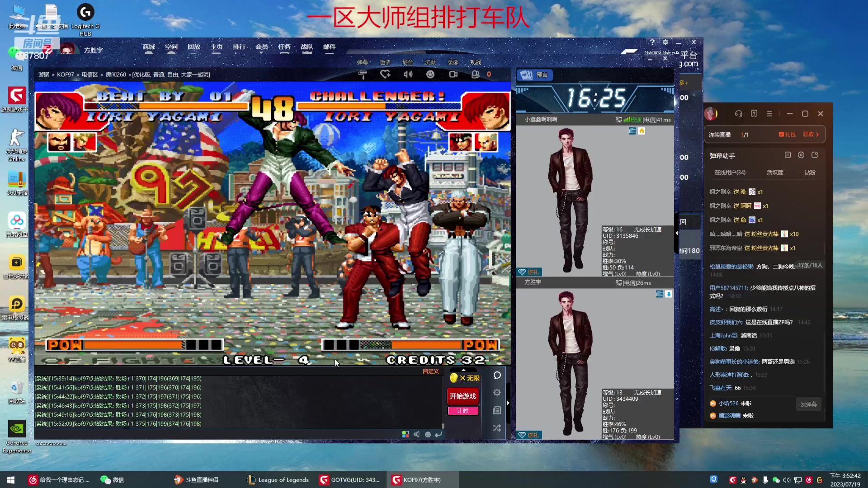This screenshot has width=868, height=488.
Task: Toggle the chat loudspeaker icon
Action: tap(416, 434)
